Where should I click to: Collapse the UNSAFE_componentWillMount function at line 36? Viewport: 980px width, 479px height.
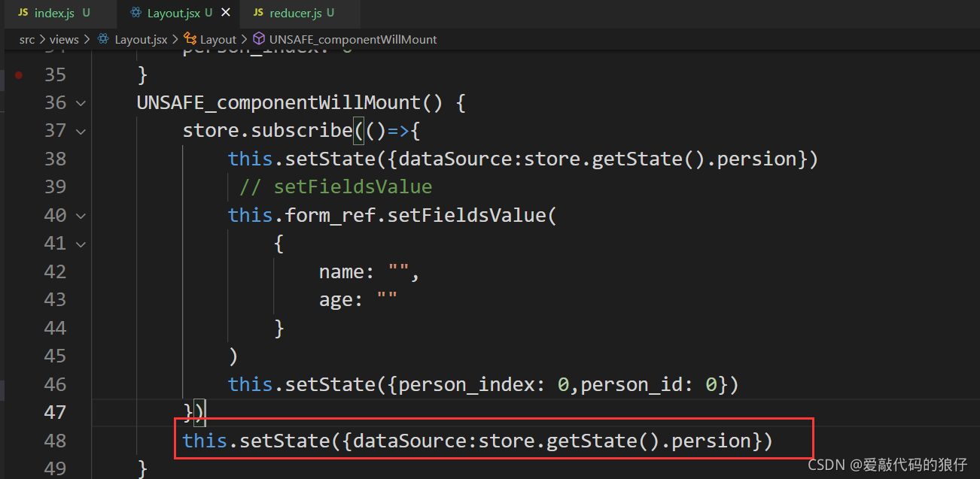tap(81, 102)
